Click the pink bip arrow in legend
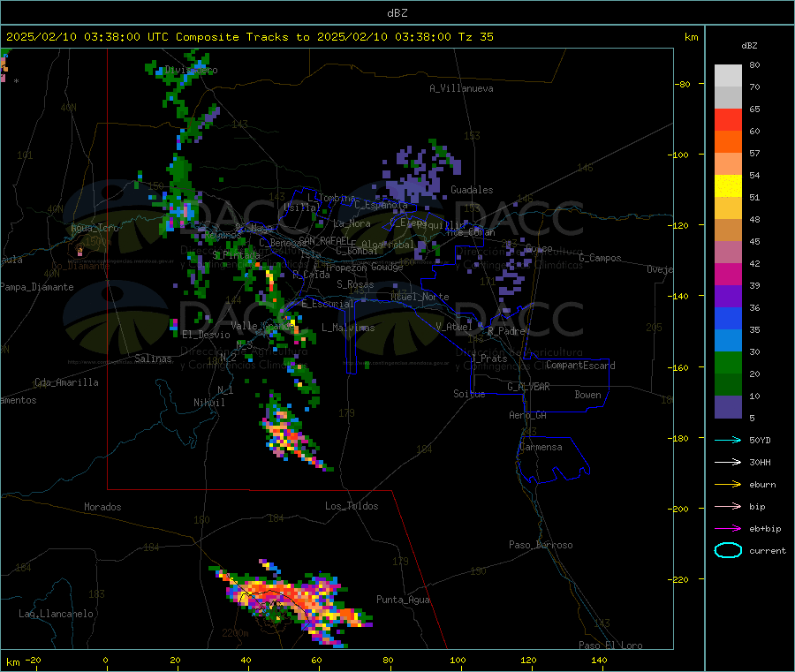The height and width of the screenshot is (672, 795). [x=728, y=506]
